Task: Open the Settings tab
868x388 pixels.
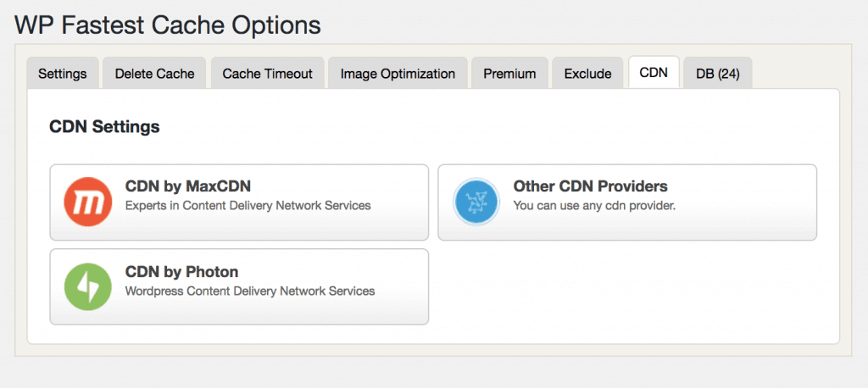Action: 63,73
